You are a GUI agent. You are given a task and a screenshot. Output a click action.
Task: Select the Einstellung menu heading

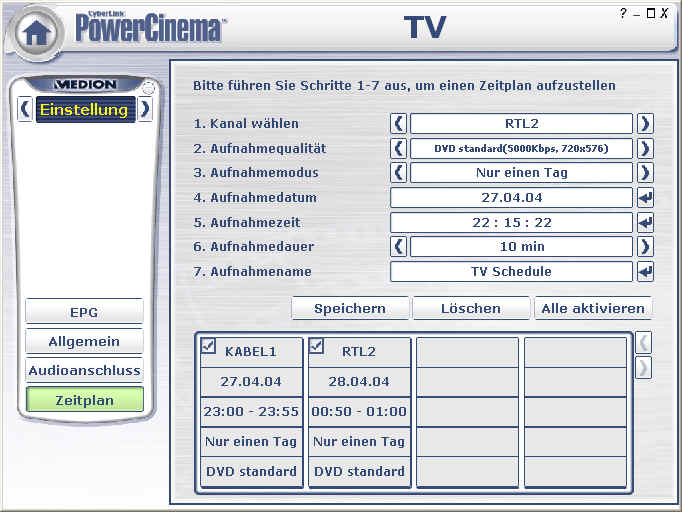(x=85, y=110)
